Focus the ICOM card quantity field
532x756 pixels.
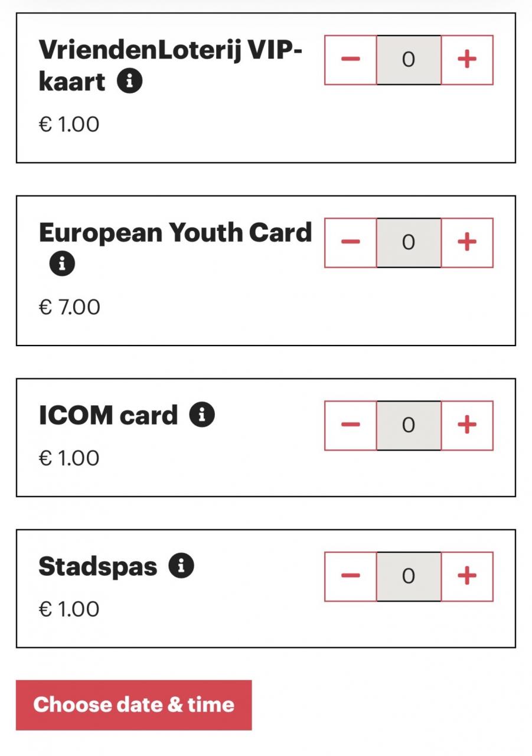coord(409,425)
